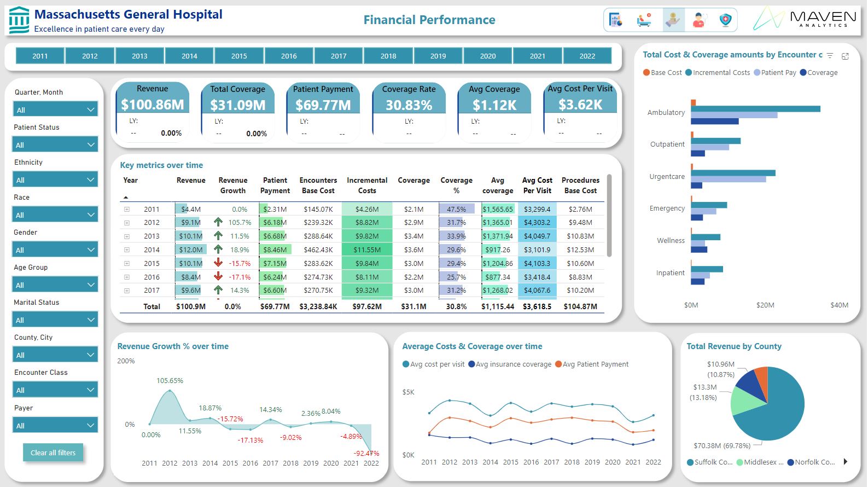The width and height of the screenshot is (868, 487).
Task: Click focus mode icon on Encounter chart
Action: tap(845, 56)
